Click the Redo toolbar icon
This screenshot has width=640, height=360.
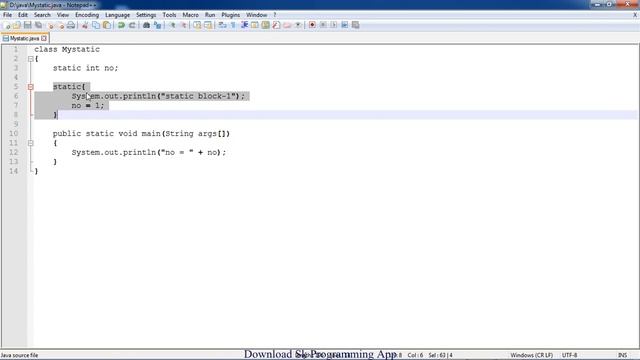[x=132, y=25]
